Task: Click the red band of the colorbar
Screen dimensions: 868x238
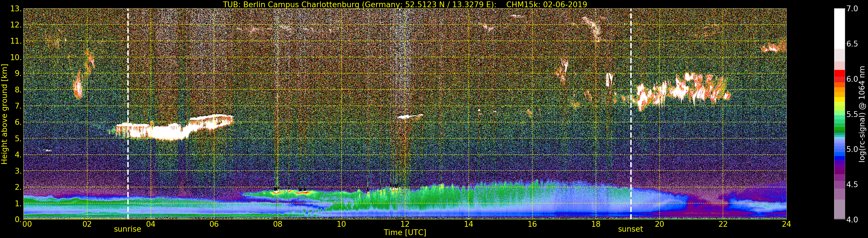Action: pyautogui.click(x=839, y=76)
